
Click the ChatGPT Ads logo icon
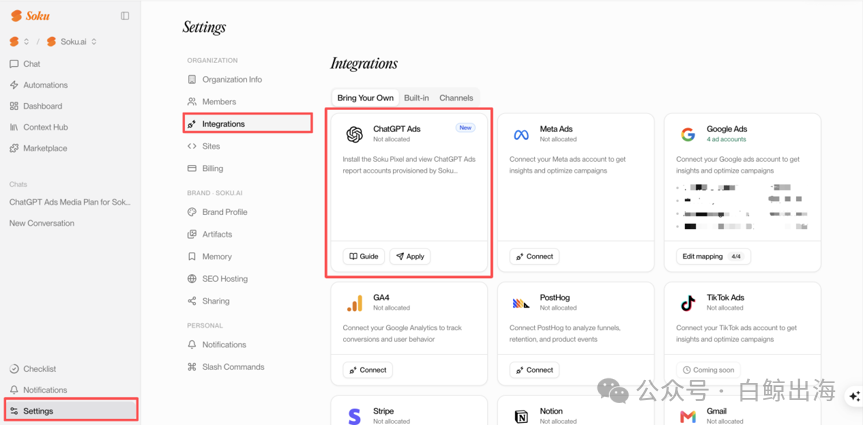[x=354, y=134]
